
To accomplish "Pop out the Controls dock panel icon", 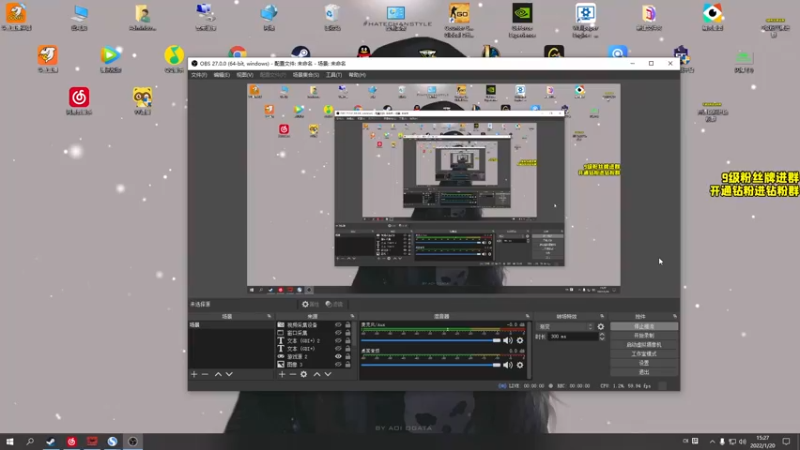I will 674,316.
